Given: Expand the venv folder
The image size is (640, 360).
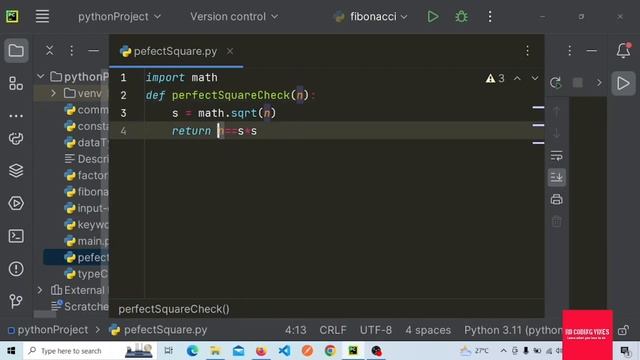Looking at the screenshot, I should (53, 93).
